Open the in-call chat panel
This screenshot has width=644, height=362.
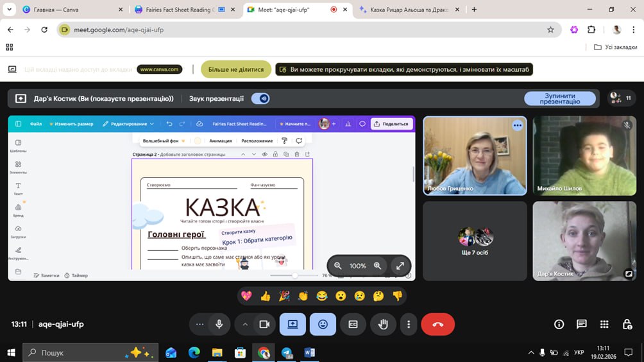[581, 325]
